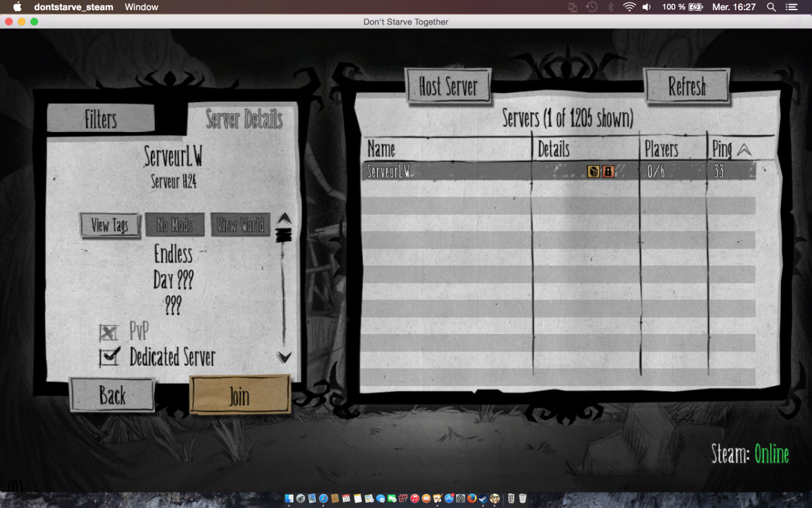
Task: Toggle the Dedicated Server checkbox
Action: coord(109,356)
